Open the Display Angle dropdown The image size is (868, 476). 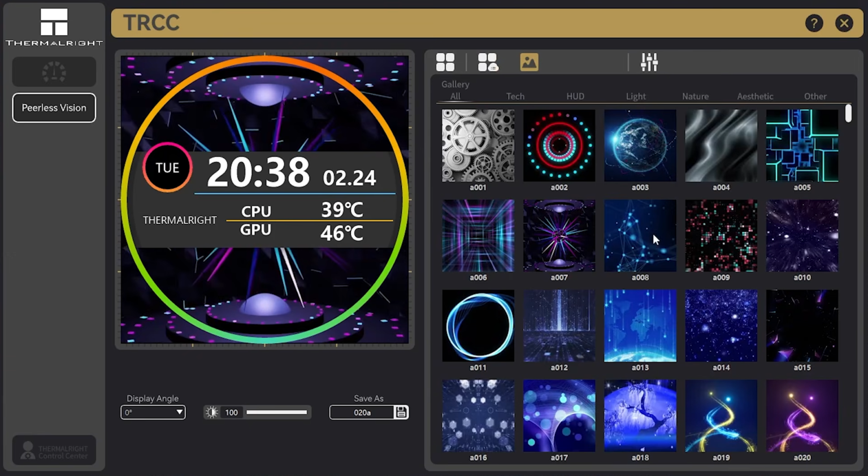(x=153, y=412)
